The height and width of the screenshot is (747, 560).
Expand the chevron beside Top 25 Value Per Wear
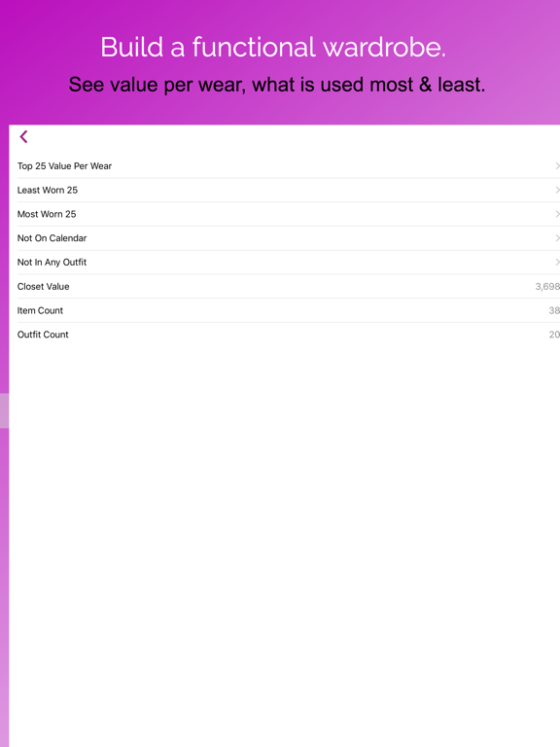point(557,165)
